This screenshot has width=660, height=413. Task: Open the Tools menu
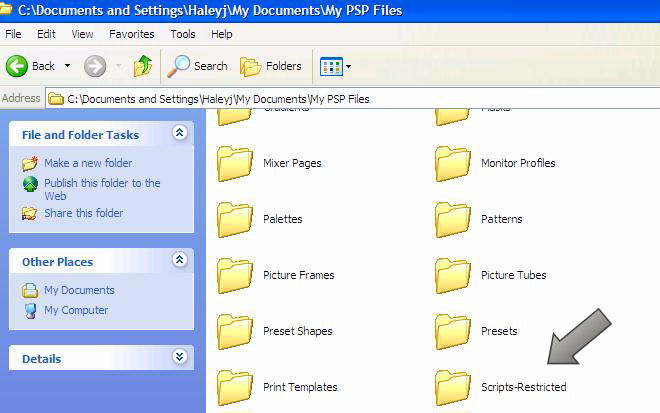(182, 34)
